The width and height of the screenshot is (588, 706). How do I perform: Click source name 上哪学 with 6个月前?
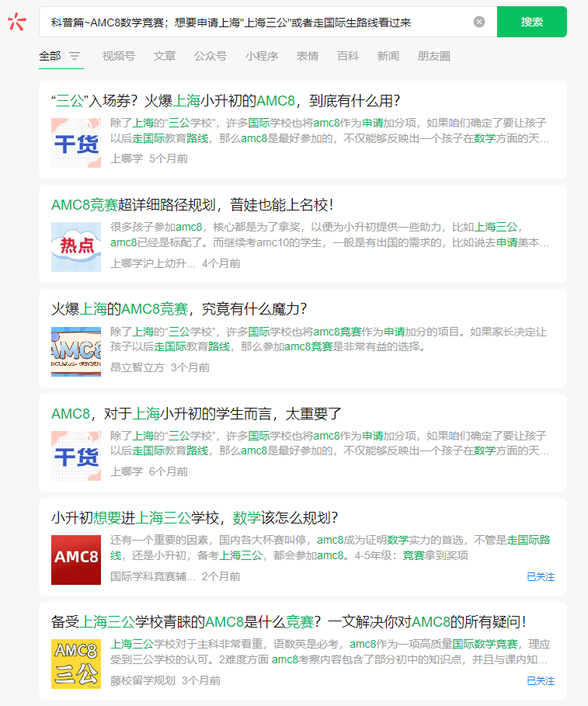point(127,471)
